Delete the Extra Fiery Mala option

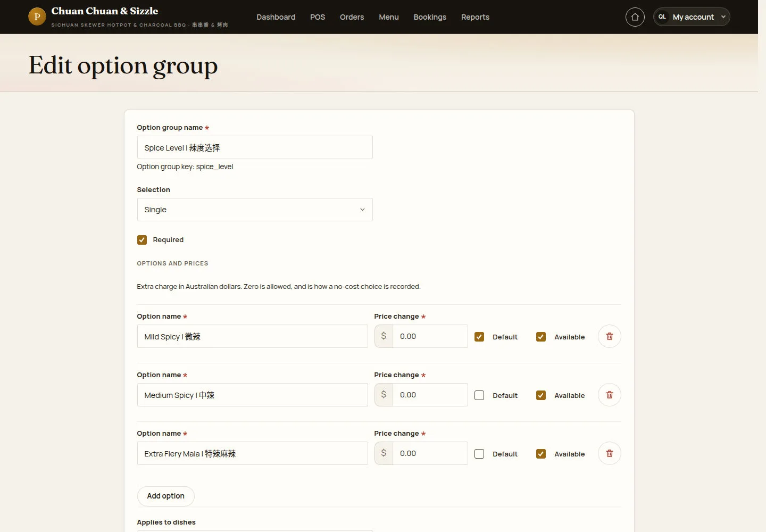click(610, 453)
